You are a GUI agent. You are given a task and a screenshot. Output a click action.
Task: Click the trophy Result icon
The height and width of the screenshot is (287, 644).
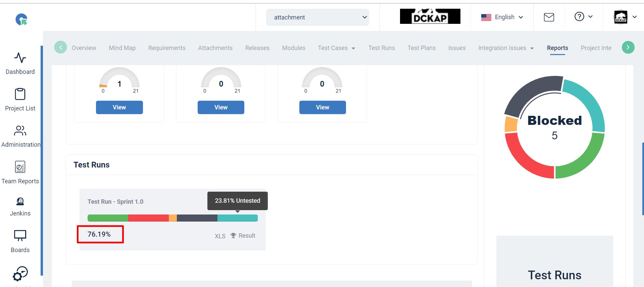pos(233,236)
